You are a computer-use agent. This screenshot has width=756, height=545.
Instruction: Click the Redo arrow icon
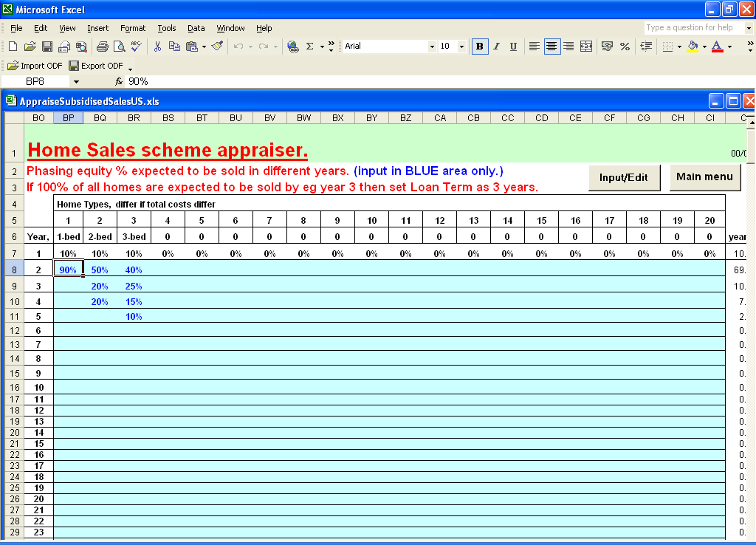tap(264, 47)
